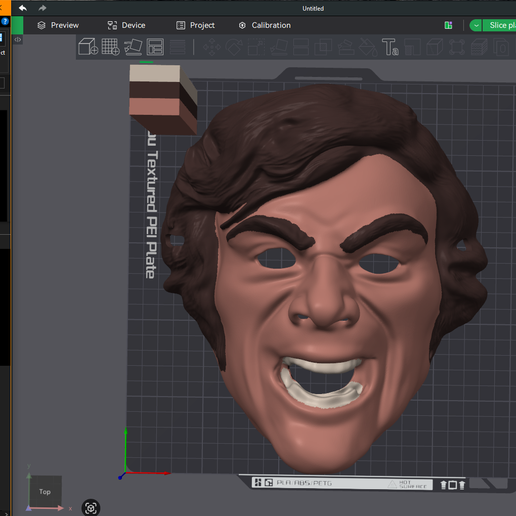
Task: Select the Scale gizmo tool
Action: point(256,47)
